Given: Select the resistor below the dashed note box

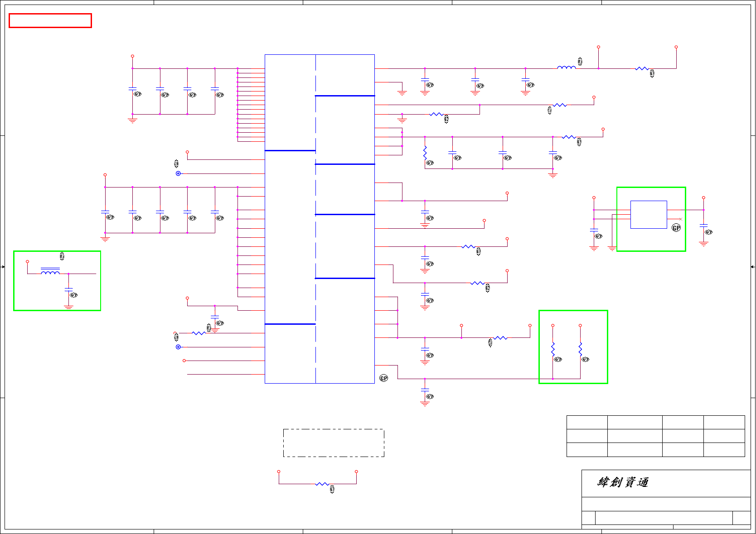Looking at the screenshot, I should (322, 484).
